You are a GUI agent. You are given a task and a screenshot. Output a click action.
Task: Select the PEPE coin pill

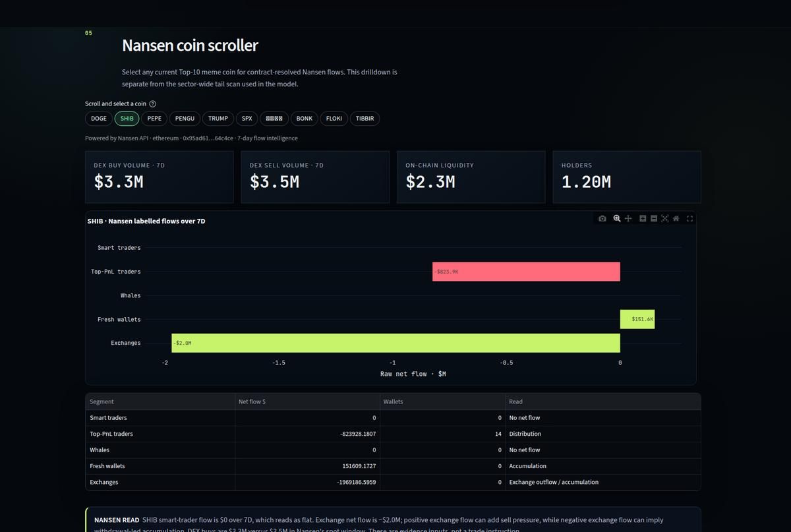tap(154, 119)
